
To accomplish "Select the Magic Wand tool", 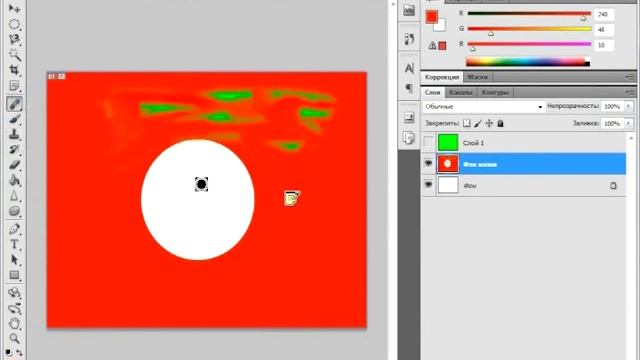I will (14, 54).
